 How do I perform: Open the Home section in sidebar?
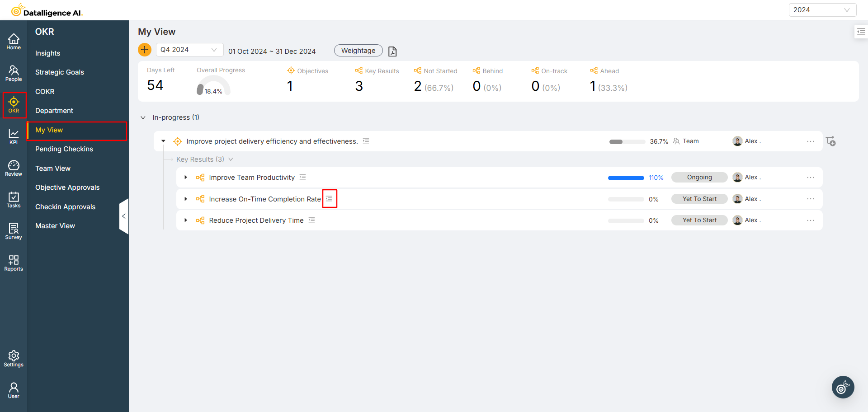(14, 42)
